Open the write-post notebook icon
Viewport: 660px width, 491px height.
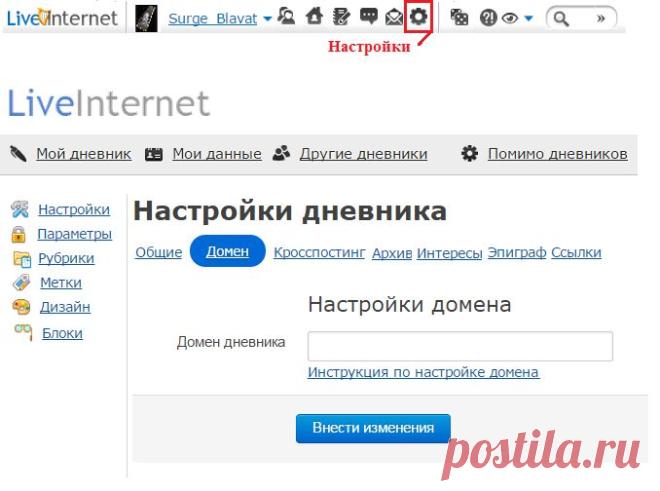click(341, 17)
